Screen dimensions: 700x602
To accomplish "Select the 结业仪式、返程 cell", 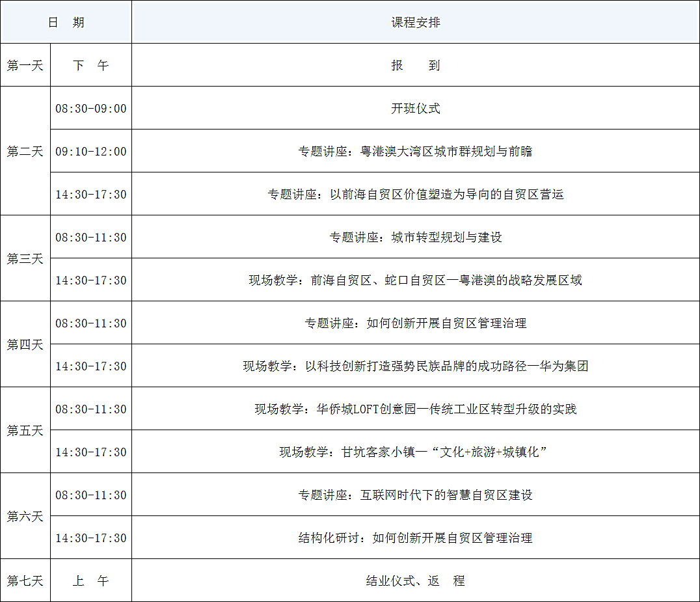I will click(416, 580).
